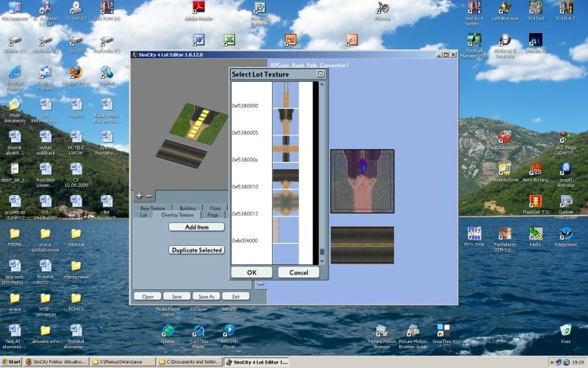The image size is (588, 368).
Task: Open the Moje dokumenty desktop icon
Action: coord(15,110)
